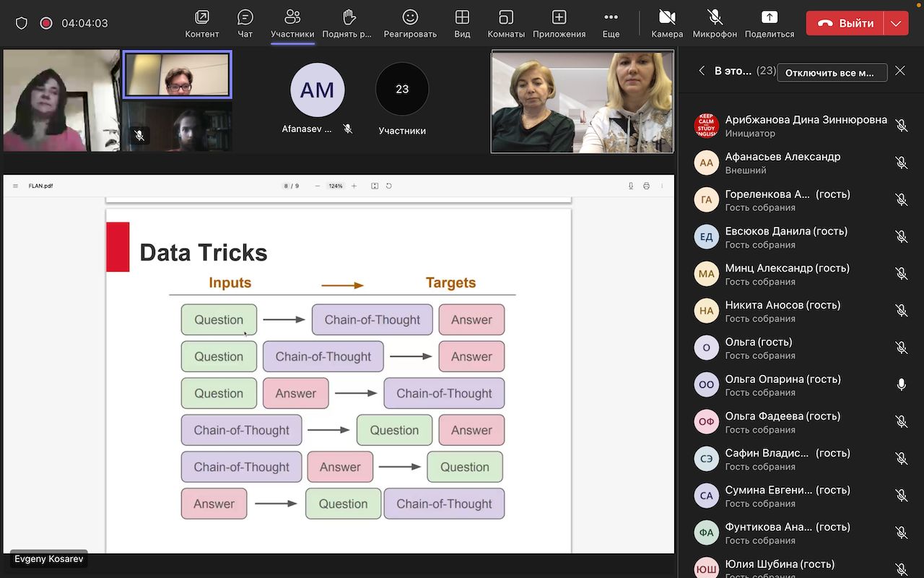924x578 pixels.
Task: Click the Mute all participants button
Action: [x=832, y=72]
